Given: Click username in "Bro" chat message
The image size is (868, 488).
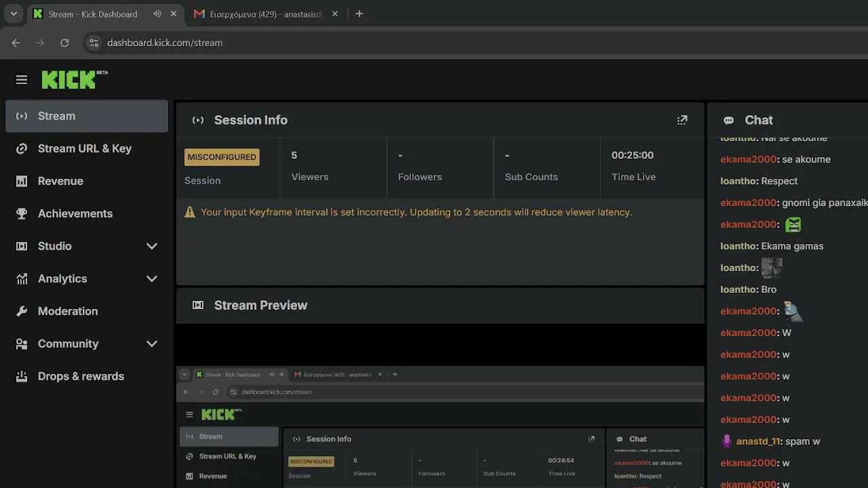Looking at the screenshot, I should click(739, 289).
